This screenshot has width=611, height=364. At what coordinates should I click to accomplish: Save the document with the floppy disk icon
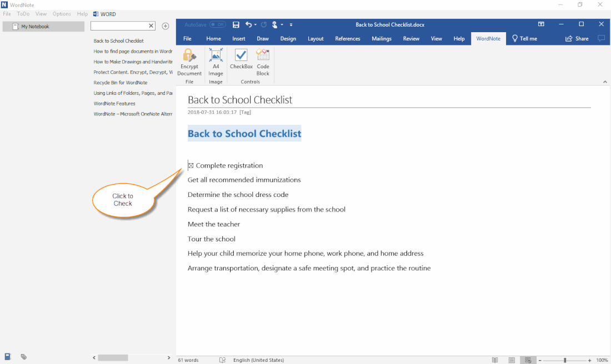tap(236, 24)
